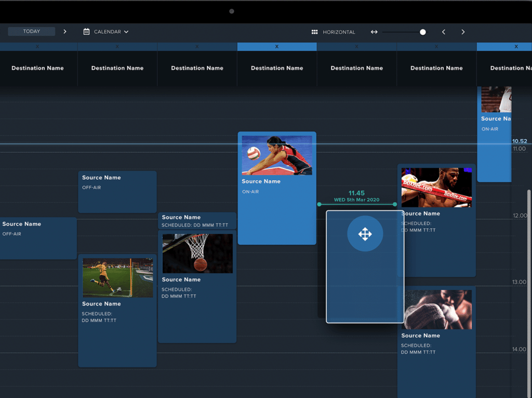This screenshot has height=398, width=532.
Task: Select the Destination Name header above the volleyball card
Action: pyautogui.click(x=277, y=68)
